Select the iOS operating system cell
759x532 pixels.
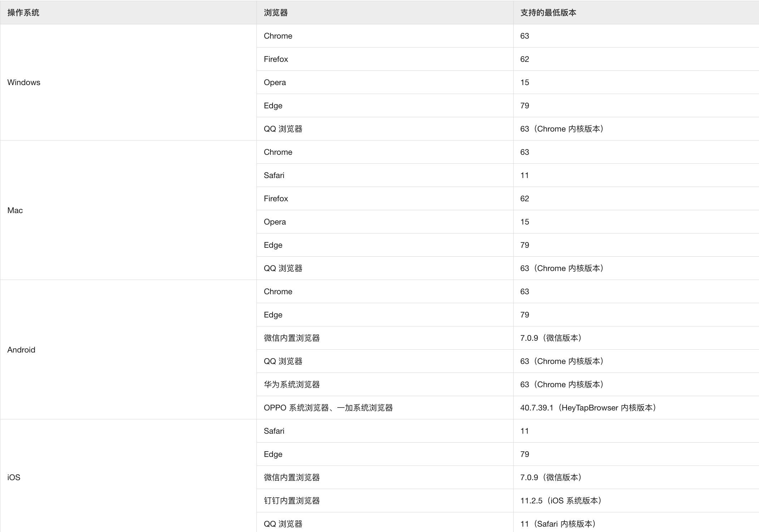click(x=14, y=477)
